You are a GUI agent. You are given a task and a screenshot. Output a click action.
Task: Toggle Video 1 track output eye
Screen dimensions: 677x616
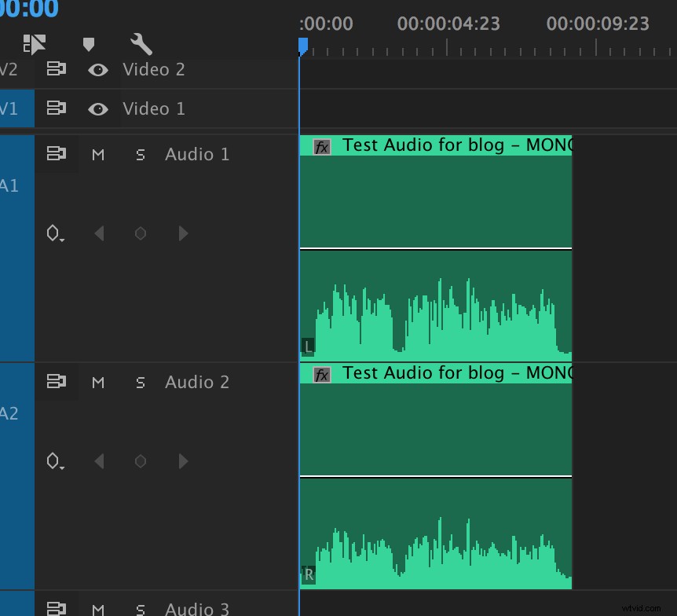coord(97,108)
